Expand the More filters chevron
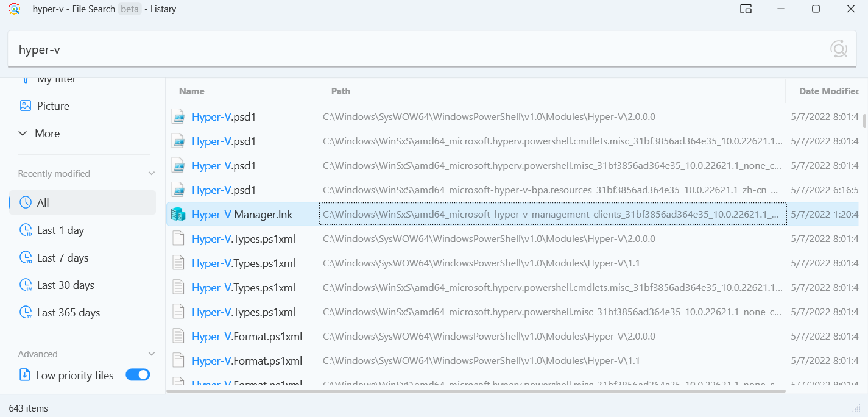The width and height of the screenshot is (868, 417). coord(23,134)
